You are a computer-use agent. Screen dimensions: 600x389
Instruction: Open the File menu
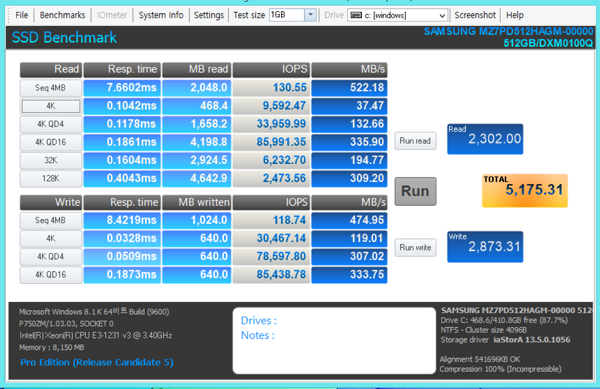[x=21, y=15]
